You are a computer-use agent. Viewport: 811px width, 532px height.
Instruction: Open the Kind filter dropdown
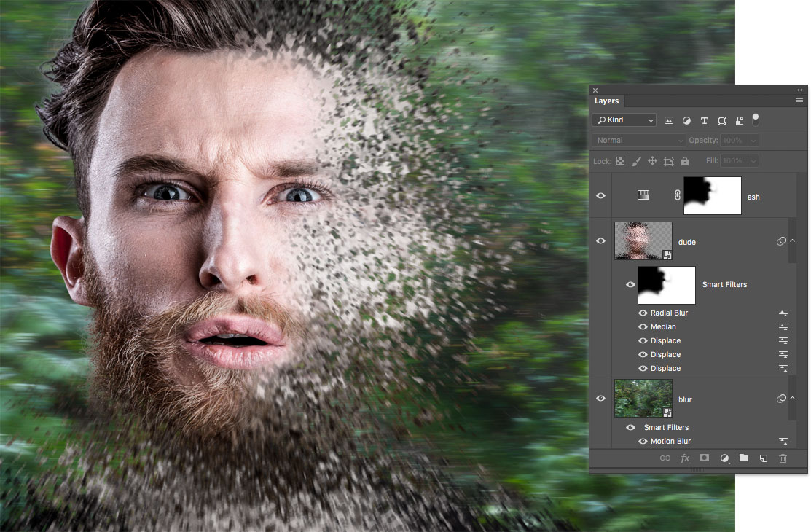click(624, 120)
